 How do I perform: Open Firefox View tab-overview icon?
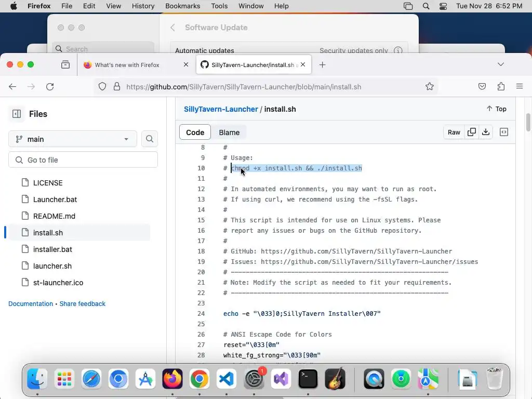click(x=65, y=64)
